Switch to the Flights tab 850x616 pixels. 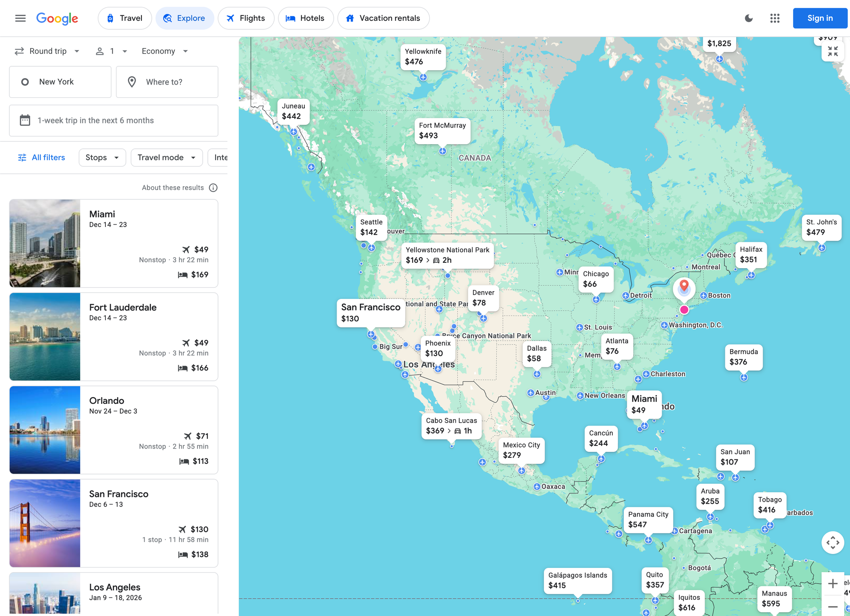click(x=246, y=18)
